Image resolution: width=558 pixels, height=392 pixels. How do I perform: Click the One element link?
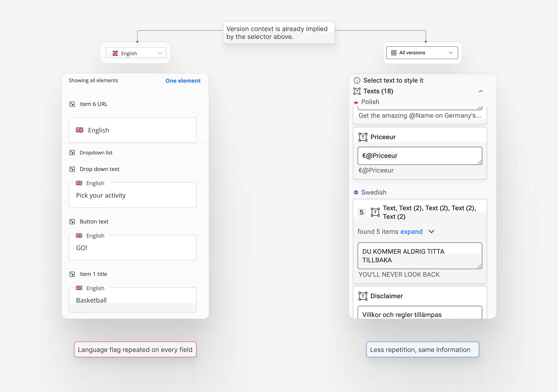tap(183, 81)
